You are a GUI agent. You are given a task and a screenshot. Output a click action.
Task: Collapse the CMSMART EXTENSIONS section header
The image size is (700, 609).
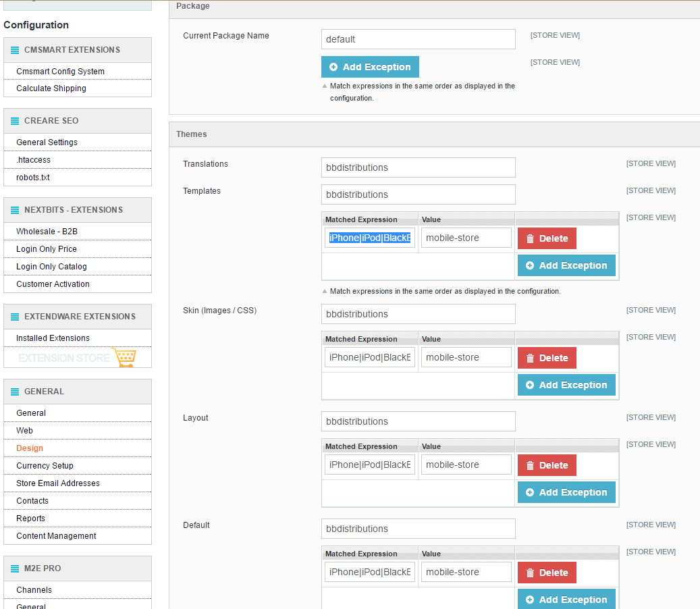pos(78,50)
